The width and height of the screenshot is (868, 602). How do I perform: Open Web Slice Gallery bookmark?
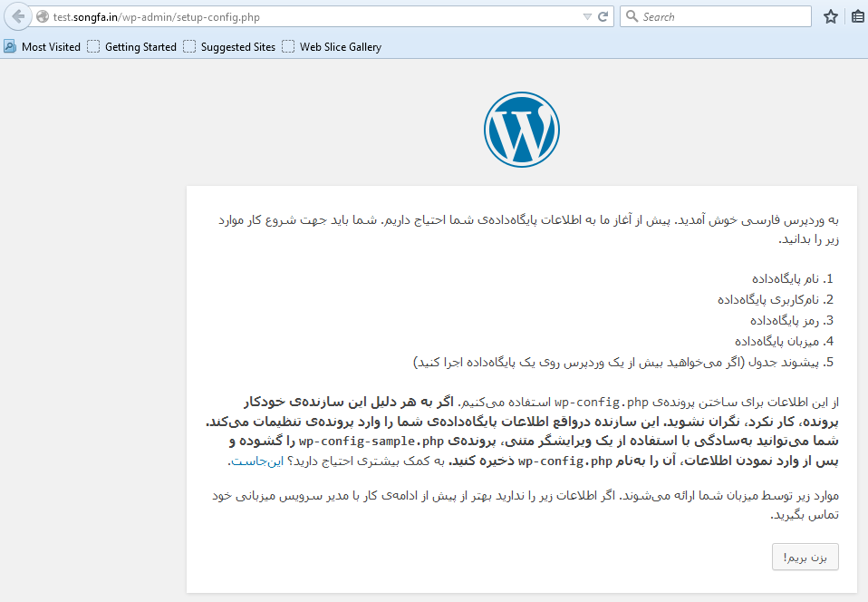(x=331, y=47)
